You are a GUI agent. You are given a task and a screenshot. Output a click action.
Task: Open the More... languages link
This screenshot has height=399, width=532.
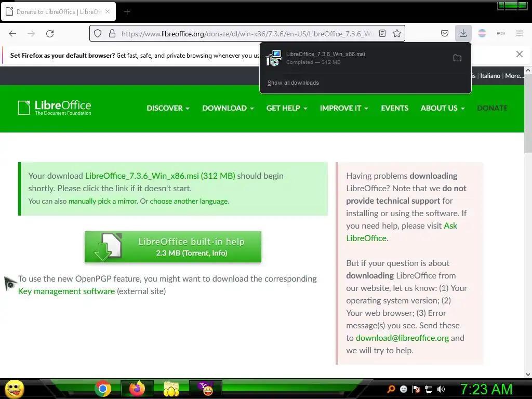(x=514, y=76)
